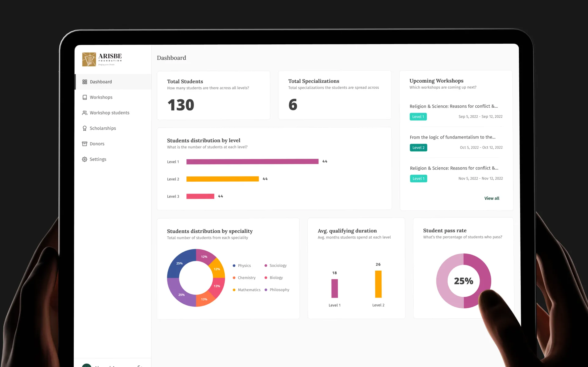Click the 'Total Students' card title
The width and height of the screenshot is (588, 367).
pyautogui.click(x=185, y=81)
